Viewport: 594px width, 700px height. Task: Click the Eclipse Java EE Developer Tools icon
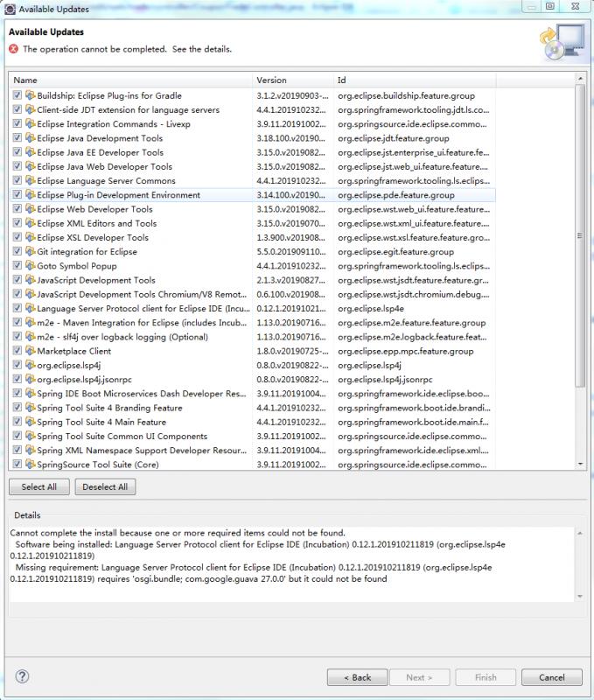pyautogui.click(x=31, y=152)
